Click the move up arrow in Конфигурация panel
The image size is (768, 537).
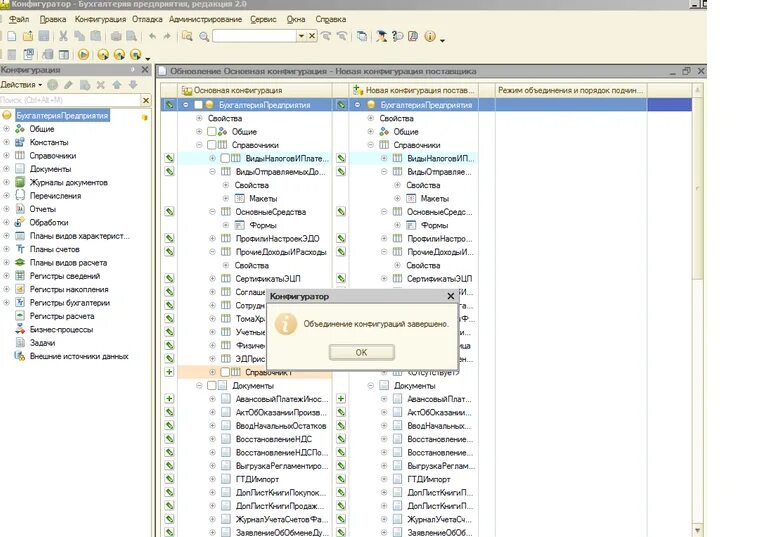coord(117,85)
